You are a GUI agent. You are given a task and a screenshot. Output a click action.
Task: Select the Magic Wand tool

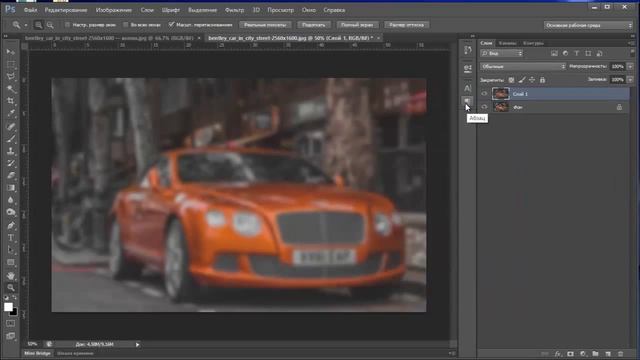click(x=11, y=89)
